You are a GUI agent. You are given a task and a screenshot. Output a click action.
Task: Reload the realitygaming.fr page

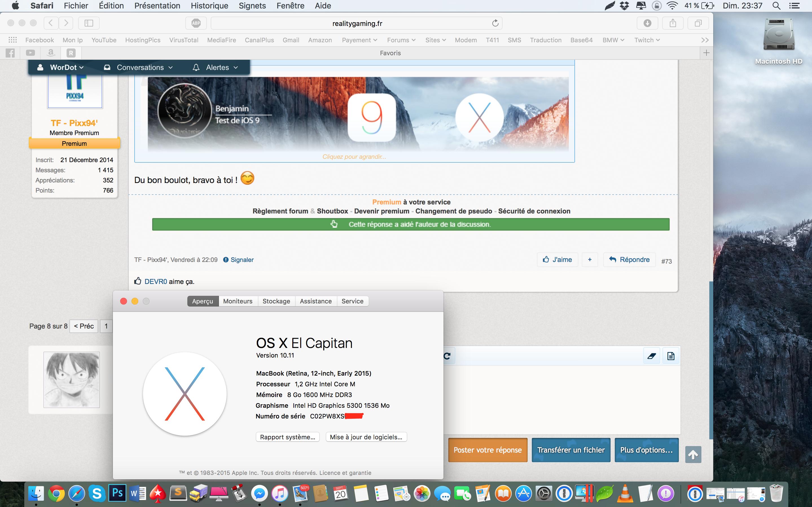tap(495, 23)
